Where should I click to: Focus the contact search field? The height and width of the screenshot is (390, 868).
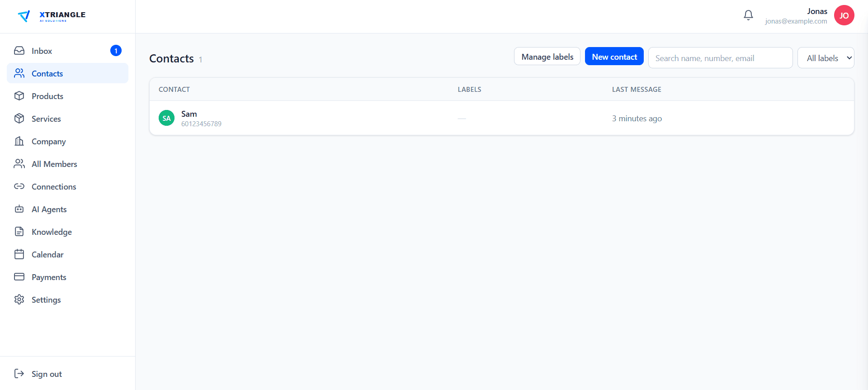pos(720,58)
